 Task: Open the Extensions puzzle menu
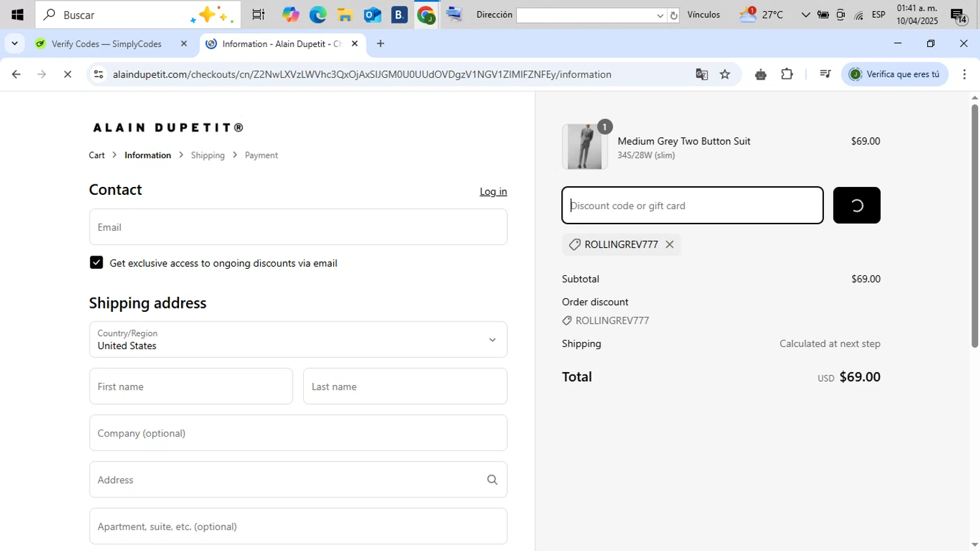tap(787, 75)
